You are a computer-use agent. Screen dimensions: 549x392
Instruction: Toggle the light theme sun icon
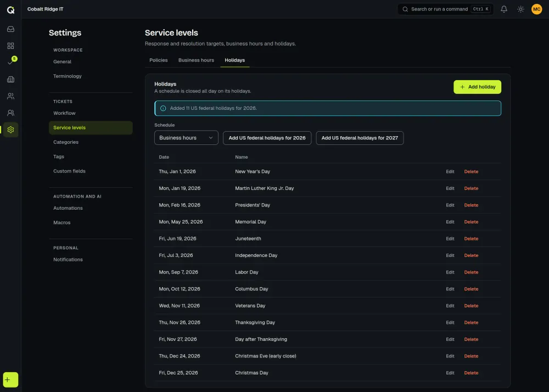(x=520, y=9)
